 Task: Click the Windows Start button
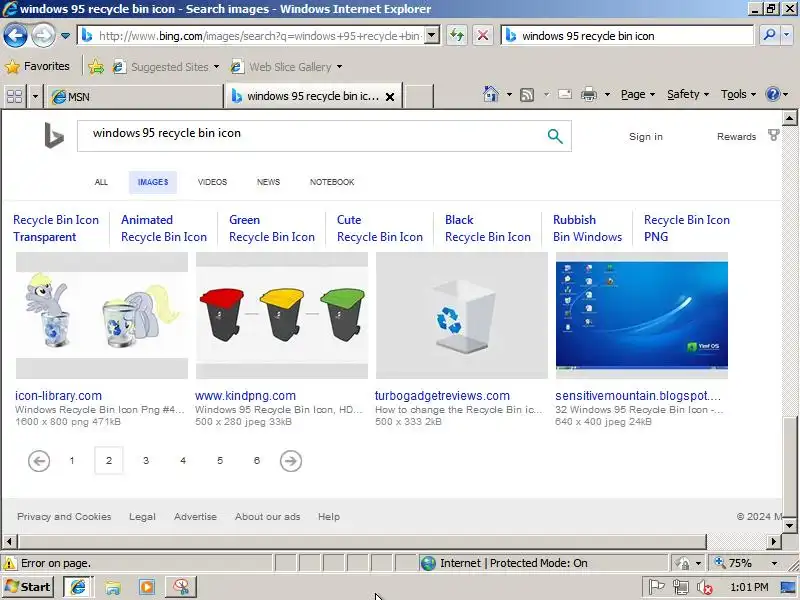pos(29,587)
